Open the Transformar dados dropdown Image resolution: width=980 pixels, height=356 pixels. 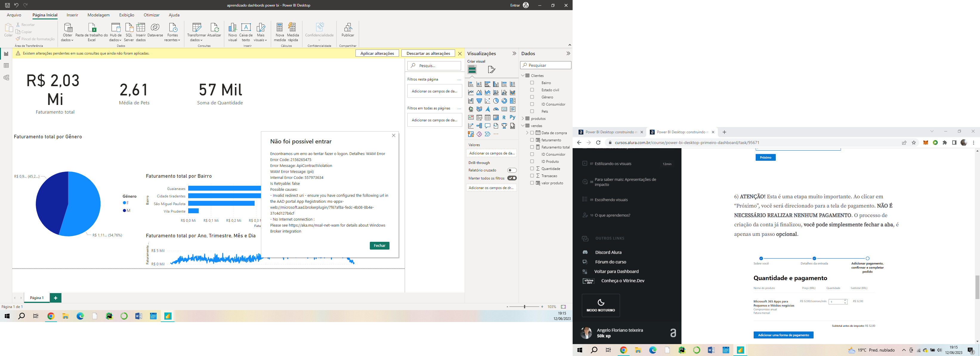pos(196,38)
